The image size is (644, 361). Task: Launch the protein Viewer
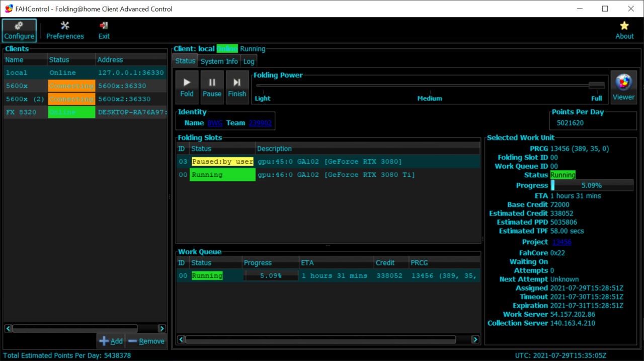[623, 87]
